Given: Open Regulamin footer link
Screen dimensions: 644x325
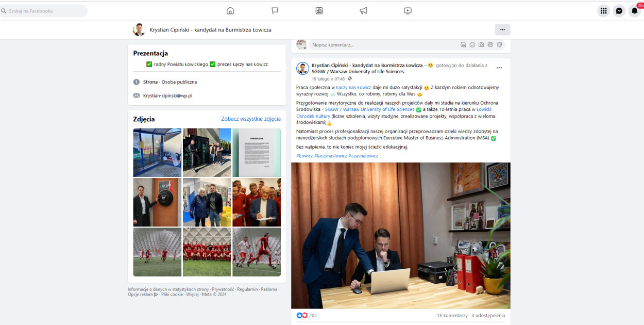Looking at the screenshot, I should click(x=247, y=289).
